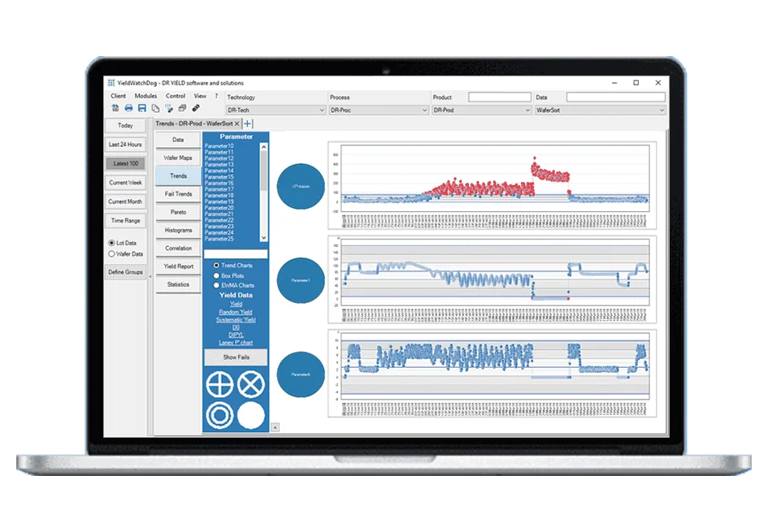The height and width of the screenshot is (532, 768).
Task: Click the Product text input field
Action: pyautogui.click(x=500, y=97)
